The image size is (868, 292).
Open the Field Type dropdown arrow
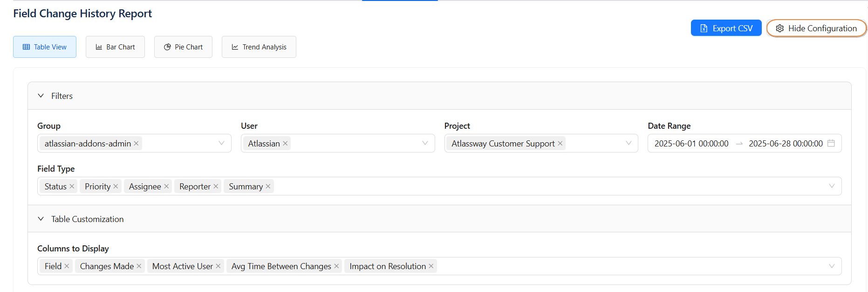(x=832, y=186)
